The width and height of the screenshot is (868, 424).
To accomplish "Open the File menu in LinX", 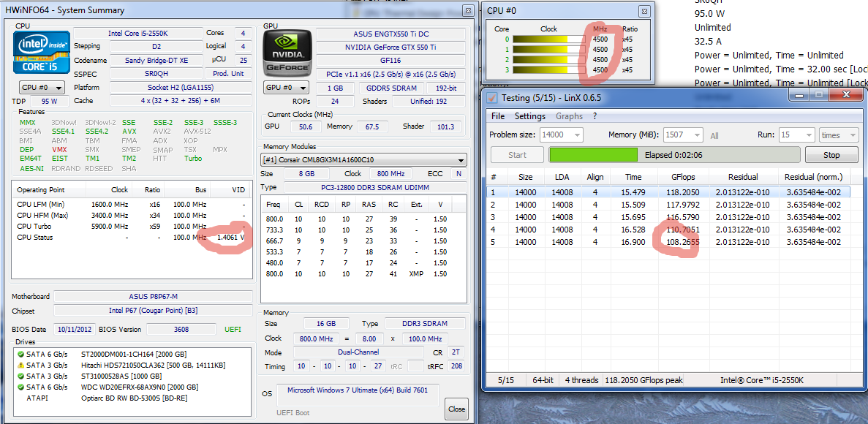I will [x=498, y=116].
